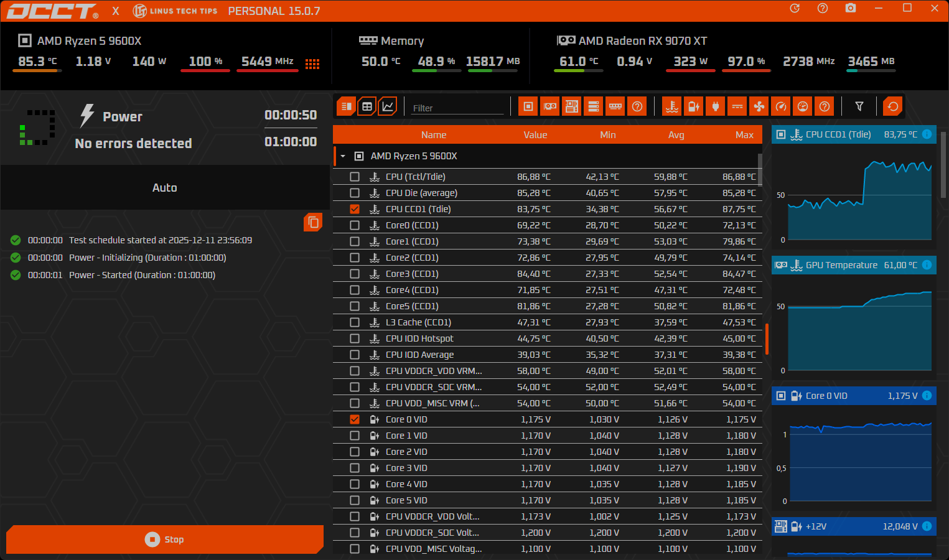949x560 pixels.
Task: Open info for the Core 0 VID graph
Action: point(927,396)
